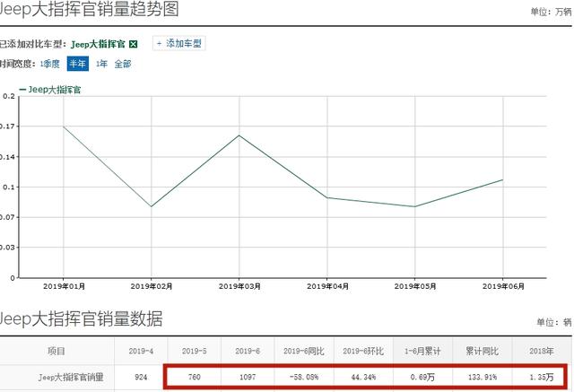
Task: Click the 2019年02月 axis label
Action: [x=152, y=286]
